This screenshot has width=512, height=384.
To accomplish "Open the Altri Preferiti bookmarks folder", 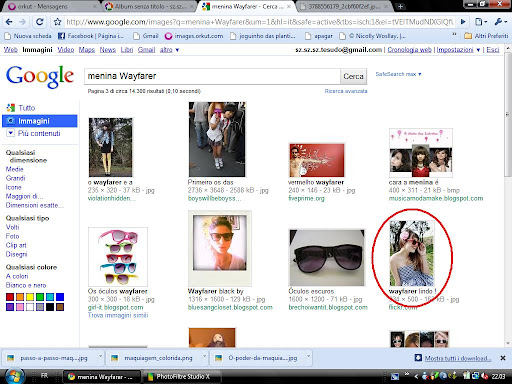I will click(x=486, y=36).
